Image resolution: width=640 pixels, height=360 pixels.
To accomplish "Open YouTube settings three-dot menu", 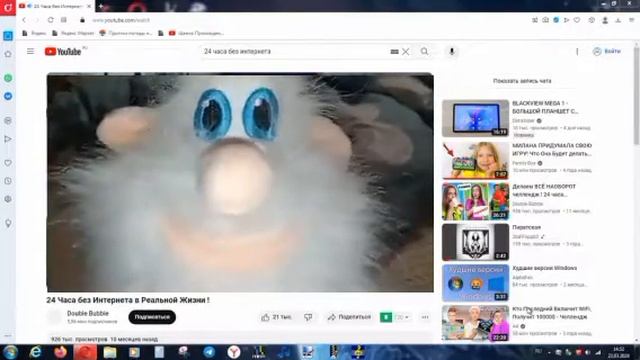I will 577,51.
